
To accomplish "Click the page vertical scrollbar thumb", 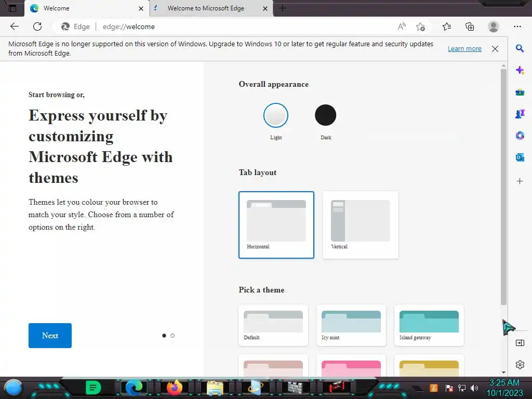I will 503,187.
